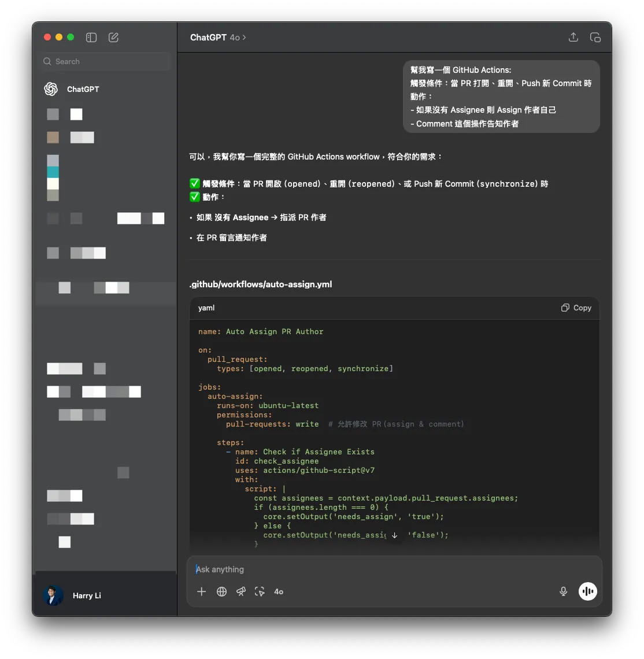Click the microphone dictation icon

click(x=563, y=591)
